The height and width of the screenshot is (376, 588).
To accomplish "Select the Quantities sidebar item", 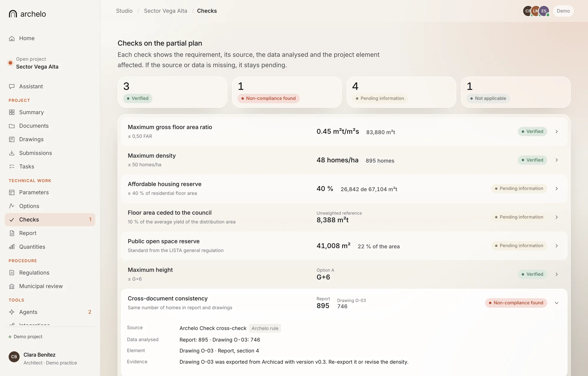I will pos(50,247).
